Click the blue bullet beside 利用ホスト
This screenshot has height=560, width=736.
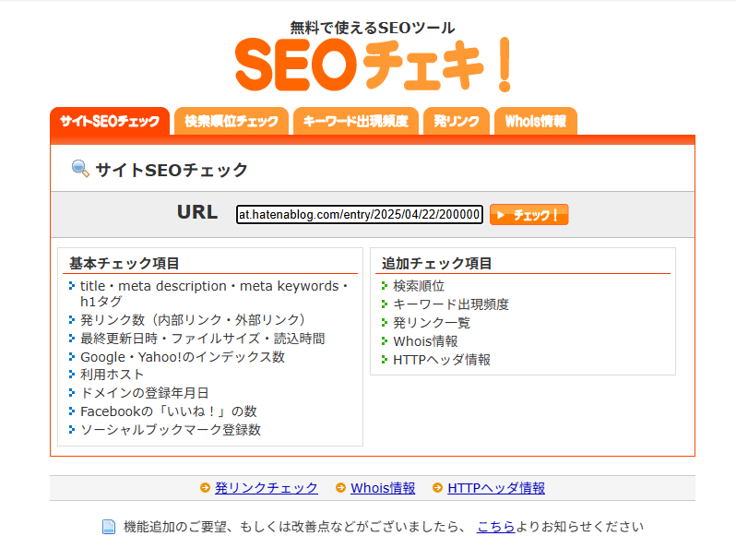72,375
